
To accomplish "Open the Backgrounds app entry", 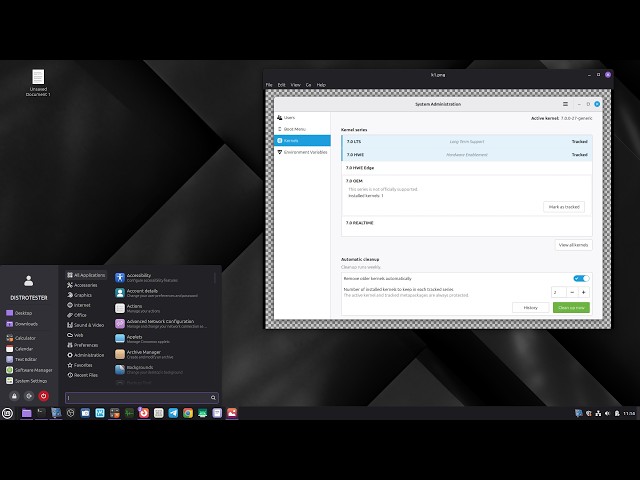I will tap(162, 369).
